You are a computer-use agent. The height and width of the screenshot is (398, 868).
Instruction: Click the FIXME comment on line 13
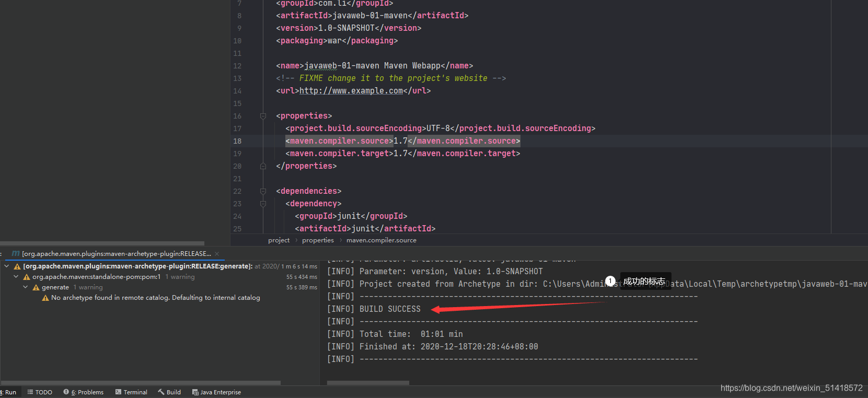391,78
